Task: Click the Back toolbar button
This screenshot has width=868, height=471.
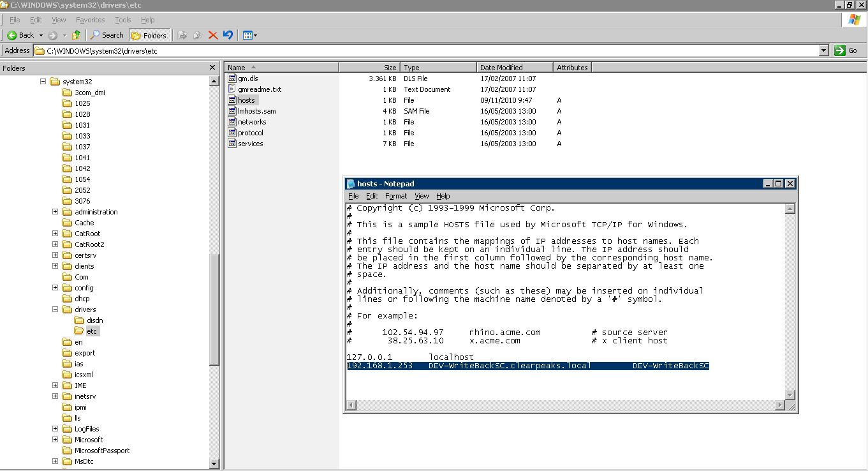Action: click(x=20, y=35)
